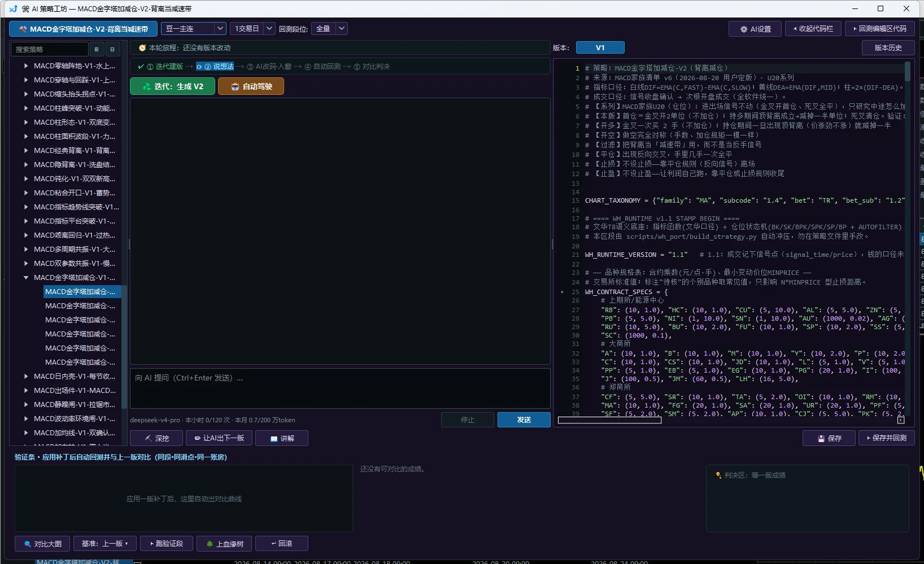The width and height of the screenshot is (924, 564).
Task: Click the green 迭代: 生成 V2 button
Action: point(172,86)
